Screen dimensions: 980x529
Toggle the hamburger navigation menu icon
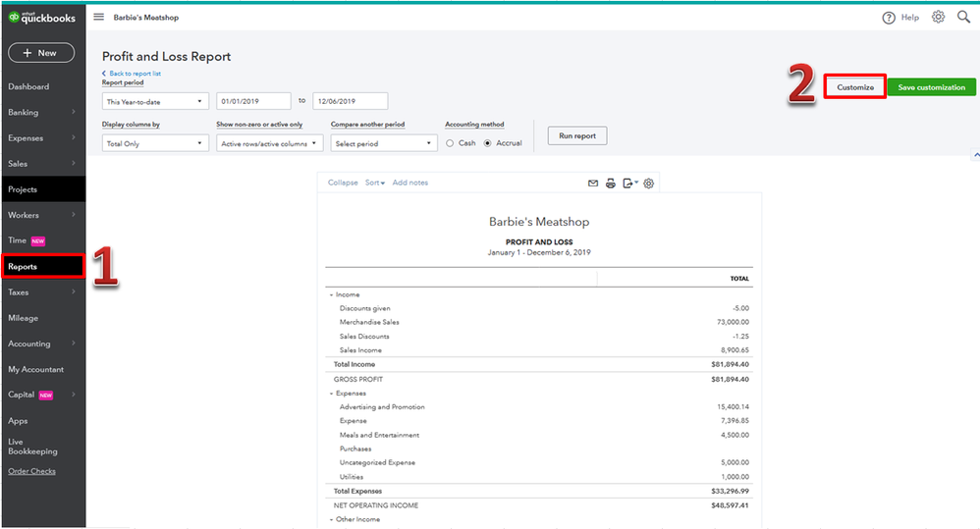[x=99, y=17]
